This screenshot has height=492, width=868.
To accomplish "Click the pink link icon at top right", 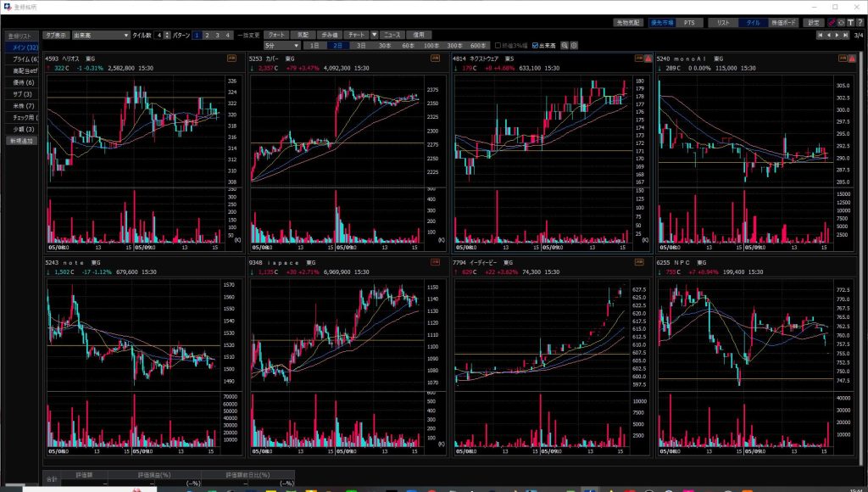I will click(832, 23).
